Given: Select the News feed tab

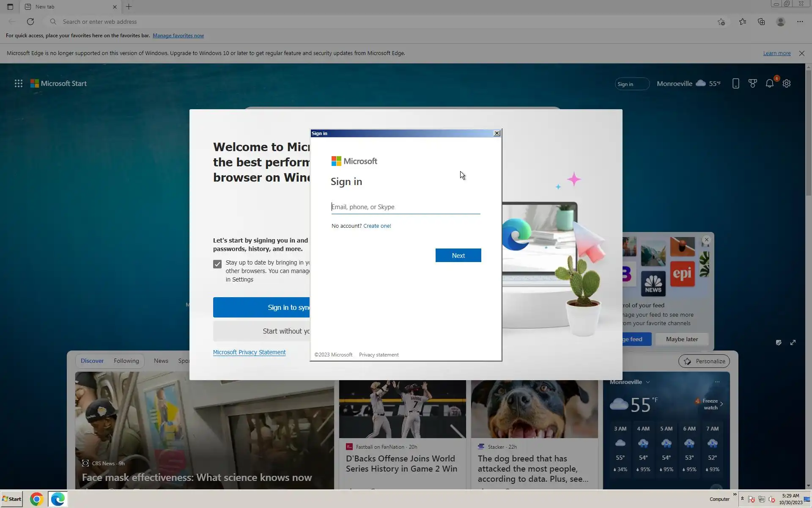Looking at the screenshot, I should pyautogui.click(x=161, y=361).
